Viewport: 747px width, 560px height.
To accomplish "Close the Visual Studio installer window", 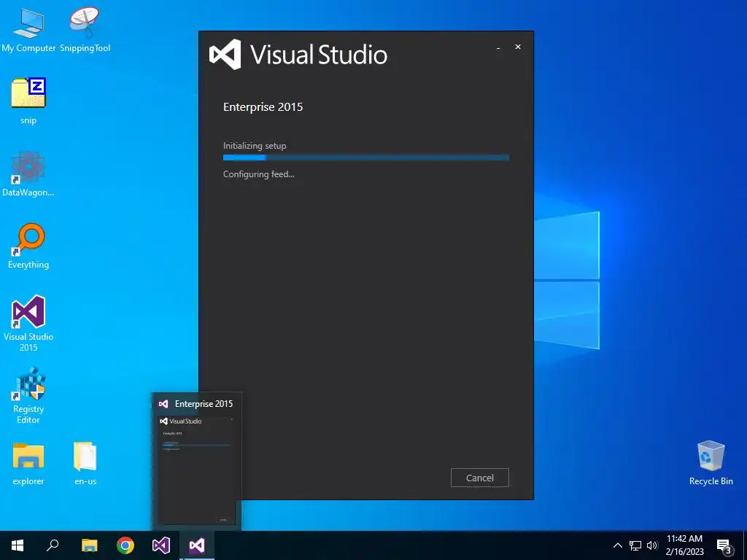I will [518, 47].
